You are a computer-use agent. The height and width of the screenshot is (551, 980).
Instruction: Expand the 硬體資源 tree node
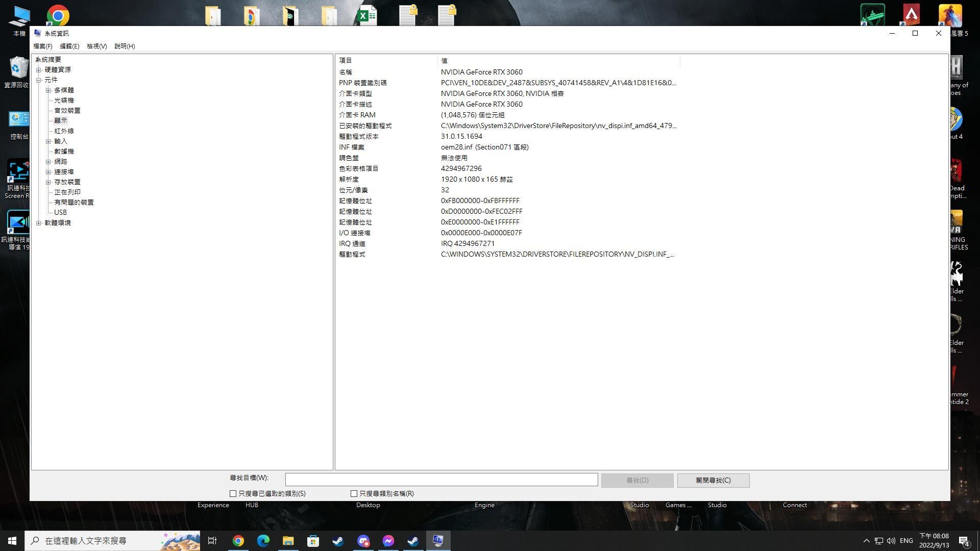click(x=39, y=70)
